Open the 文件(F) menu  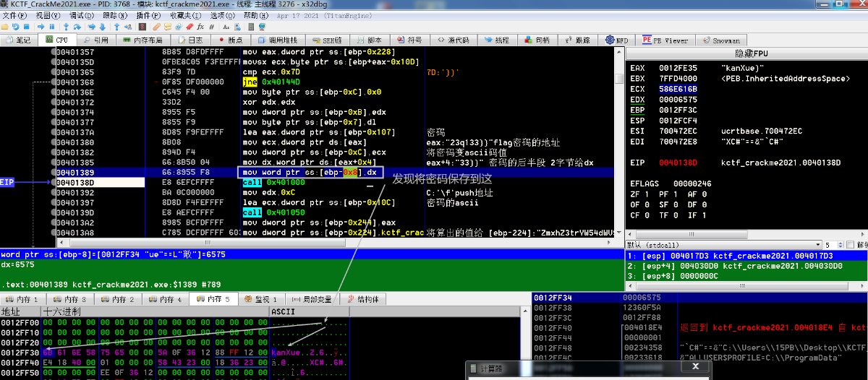coord(14,15)
